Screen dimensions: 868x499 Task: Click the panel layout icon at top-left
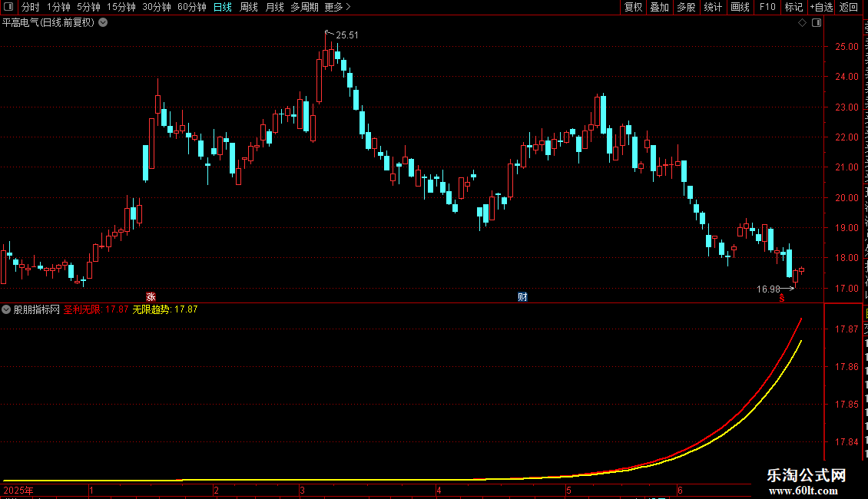(x=8, y=7)
